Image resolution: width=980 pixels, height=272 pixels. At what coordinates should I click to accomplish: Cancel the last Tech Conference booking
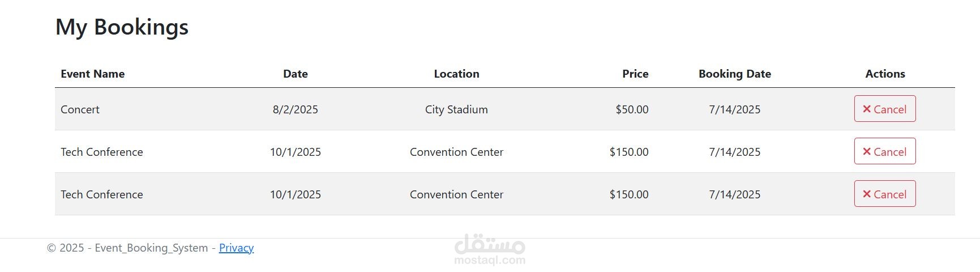click(884, 194)
